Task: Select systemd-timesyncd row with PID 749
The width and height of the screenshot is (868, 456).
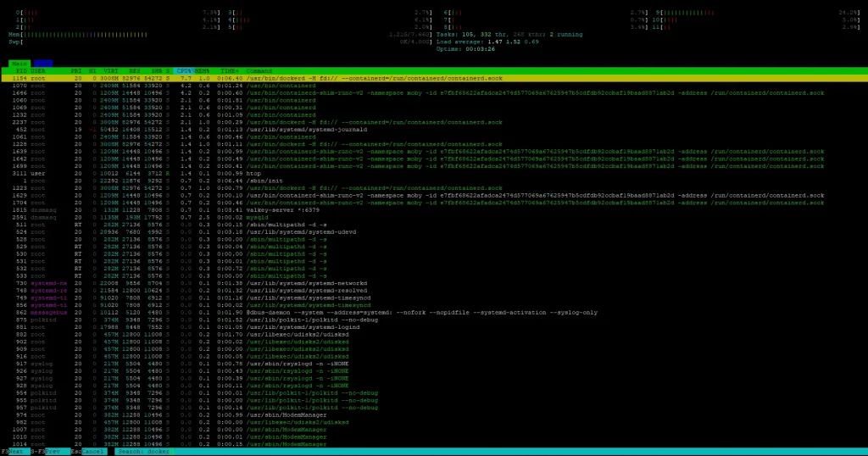Action: coord(434,298)
